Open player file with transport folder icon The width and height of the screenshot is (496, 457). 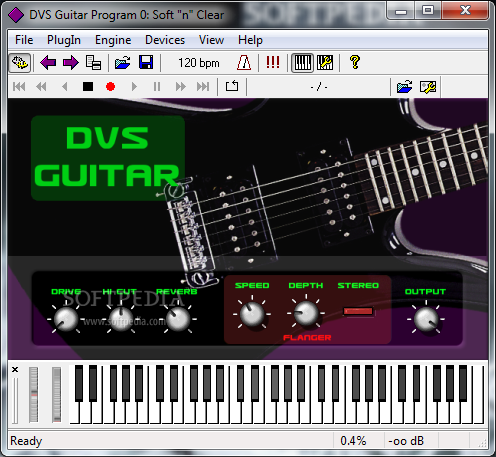[404, 87]
